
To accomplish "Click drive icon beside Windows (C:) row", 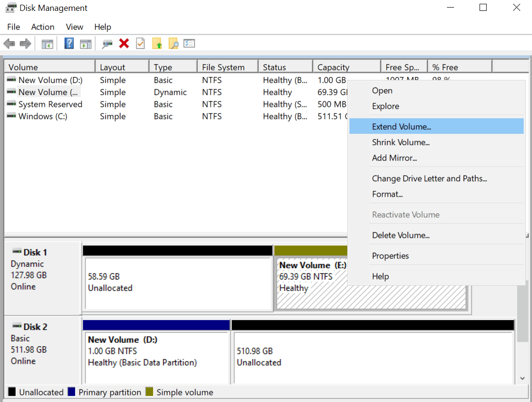I will click(x=11, y=116).
